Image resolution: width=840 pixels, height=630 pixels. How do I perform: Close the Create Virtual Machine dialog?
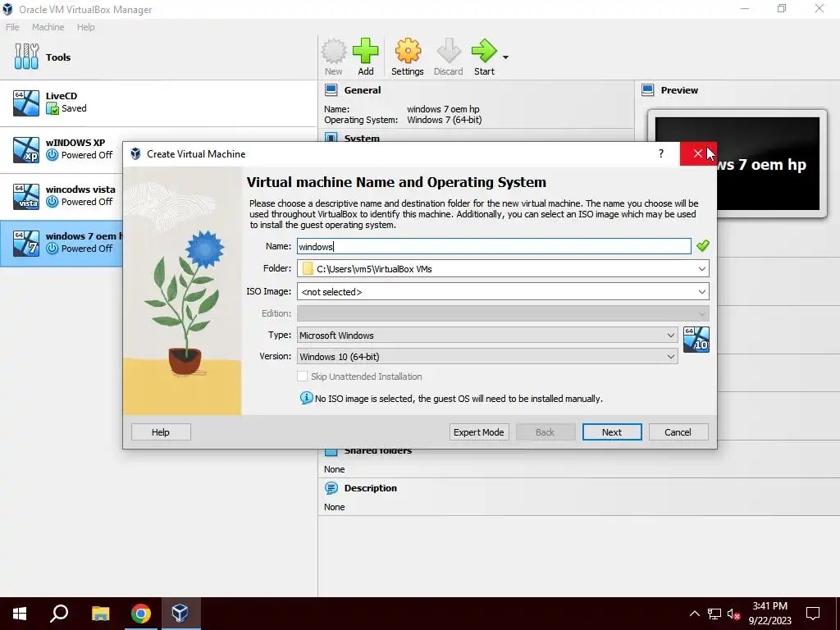click(x=698, y=153)
